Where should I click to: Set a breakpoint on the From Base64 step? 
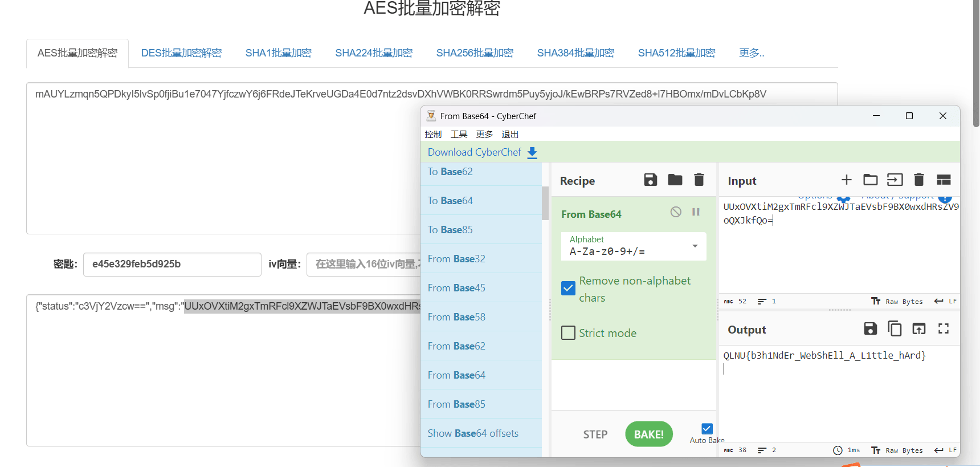click(696, 212)
